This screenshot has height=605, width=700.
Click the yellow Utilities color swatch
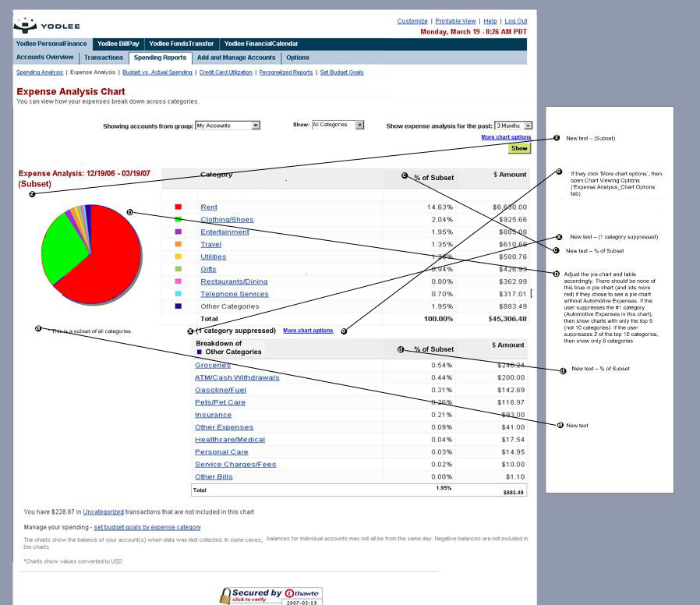[179, 257]
